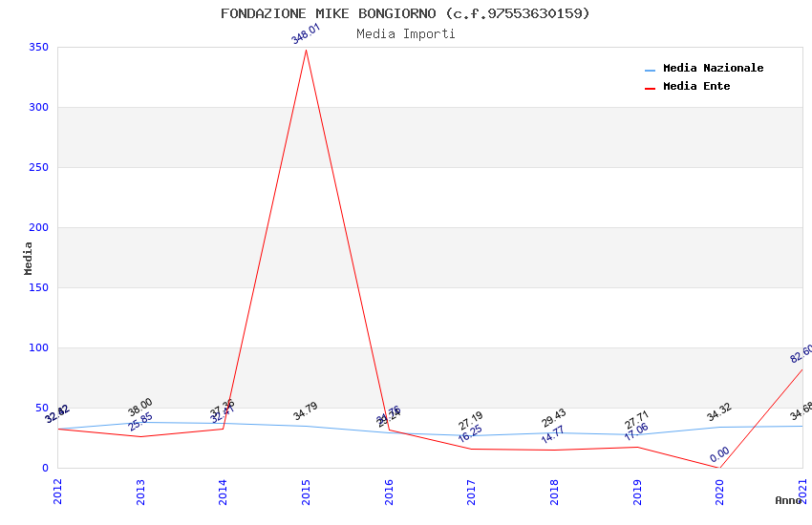Select the Media Nazionale legend label
Screen dimensions: 812x525
(713, 68)
